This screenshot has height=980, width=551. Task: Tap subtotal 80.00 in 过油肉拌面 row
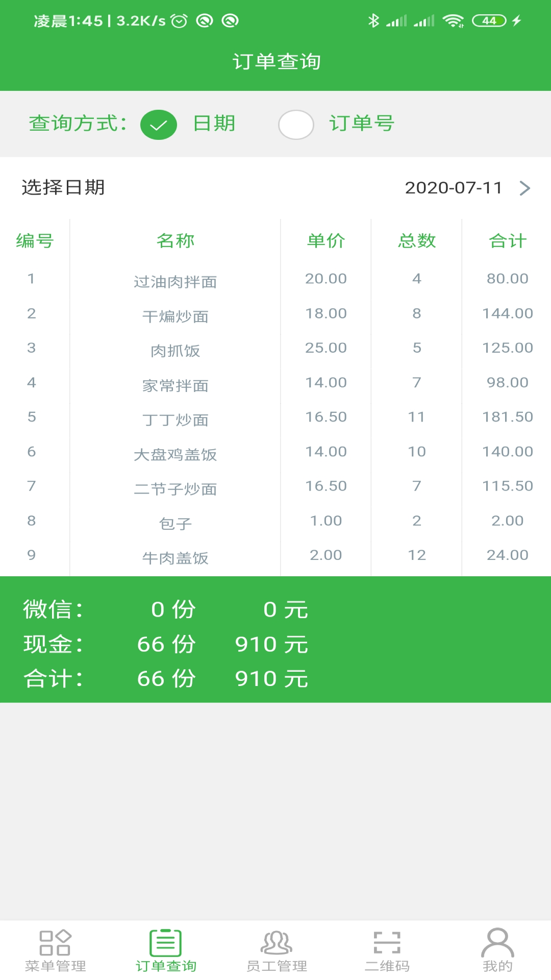(x=507, y=279)
